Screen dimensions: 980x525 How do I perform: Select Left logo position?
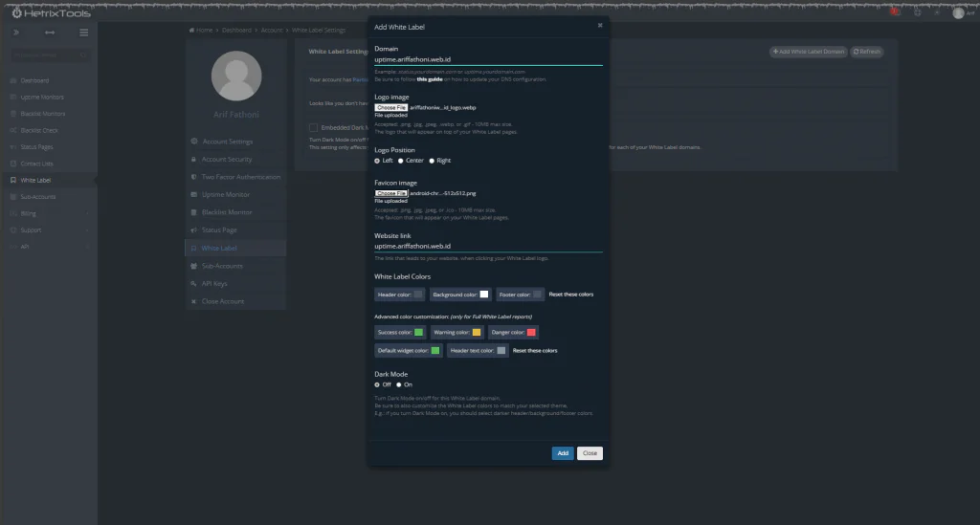point(377,161)
